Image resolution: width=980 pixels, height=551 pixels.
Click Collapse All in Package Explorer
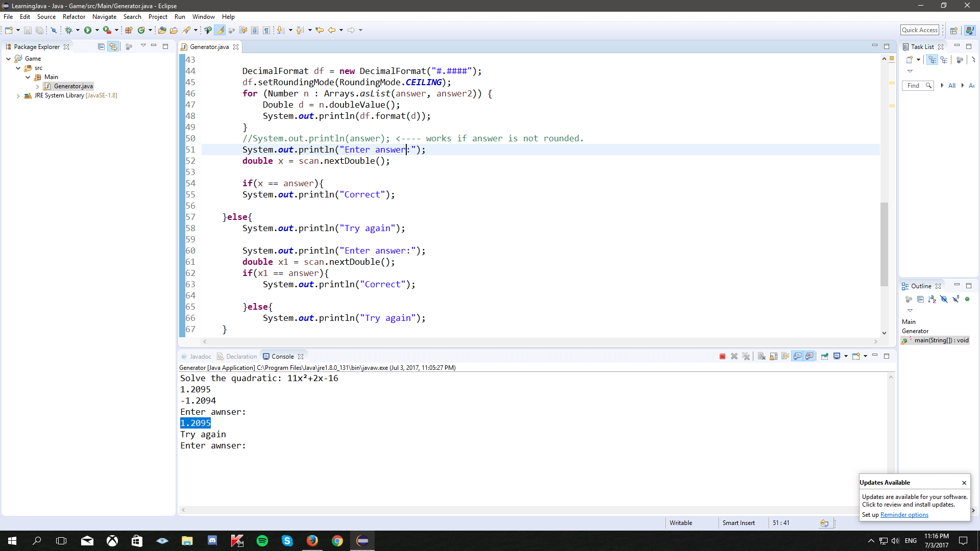pyautogui.click(x=101, y=46)
